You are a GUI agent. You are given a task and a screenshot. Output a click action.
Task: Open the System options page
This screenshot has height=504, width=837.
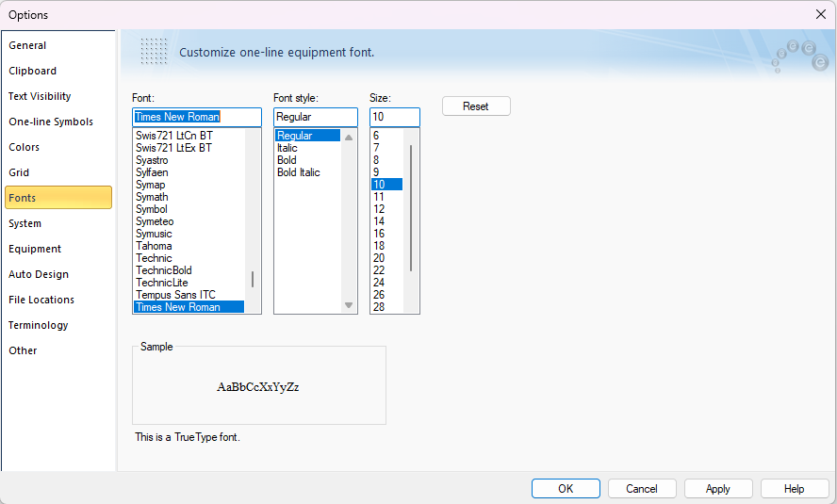pyautogui.click(x=58, y=223)
